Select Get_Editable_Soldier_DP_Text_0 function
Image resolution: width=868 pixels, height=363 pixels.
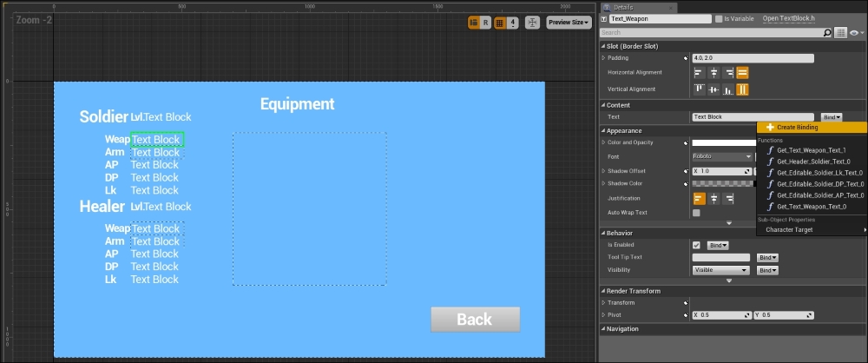point(812,184)
